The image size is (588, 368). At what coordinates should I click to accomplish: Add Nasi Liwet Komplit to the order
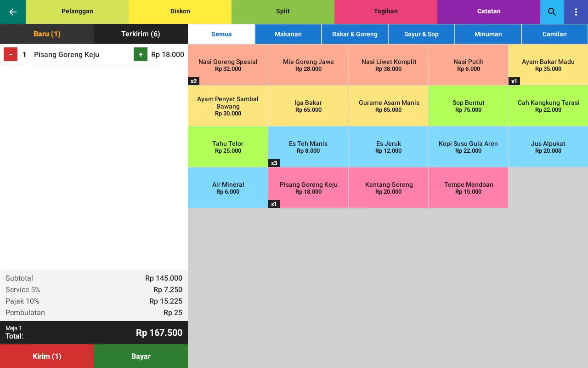(x=389, y=65)
